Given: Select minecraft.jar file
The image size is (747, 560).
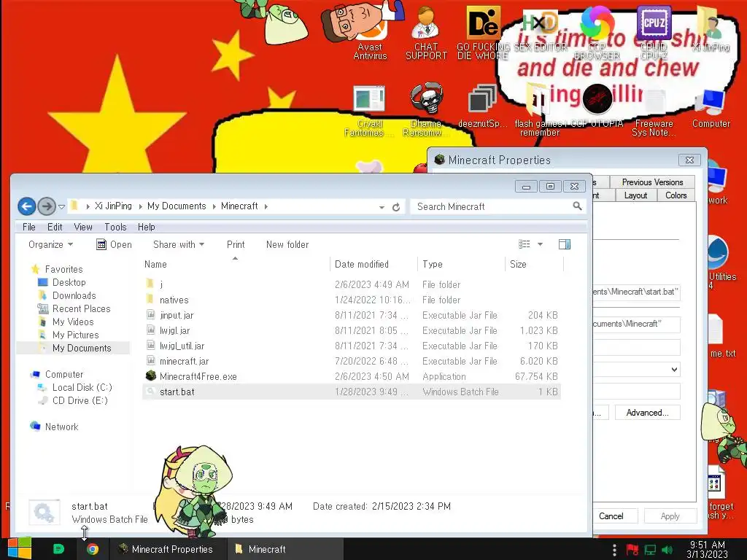Looking at the screenshot, I should [x=351, y=361].
